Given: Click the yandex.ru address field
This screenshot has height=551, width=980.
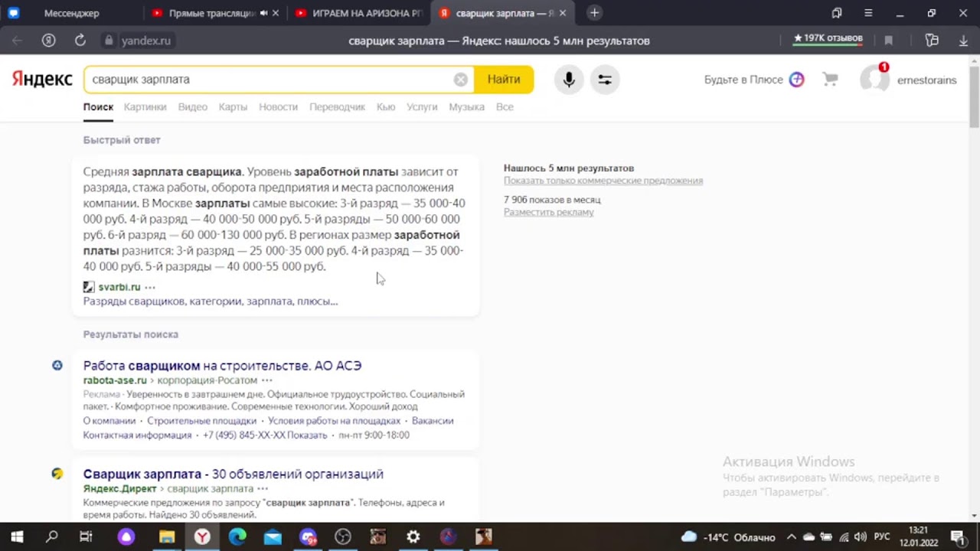Looking at the screenshot, I should click(x=146, y=41).
